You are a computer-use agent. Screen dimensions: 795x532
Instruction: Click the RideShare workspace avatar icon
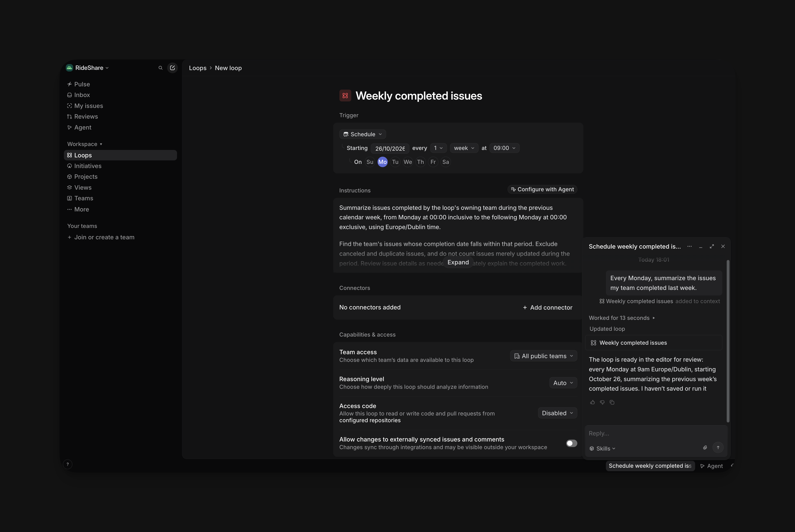[x=70, y=68]
